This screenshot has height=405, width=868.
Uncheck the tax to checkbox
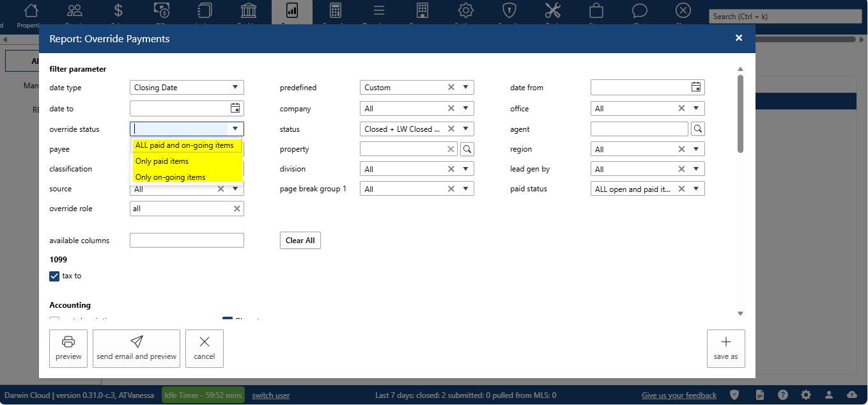point(54,276)
